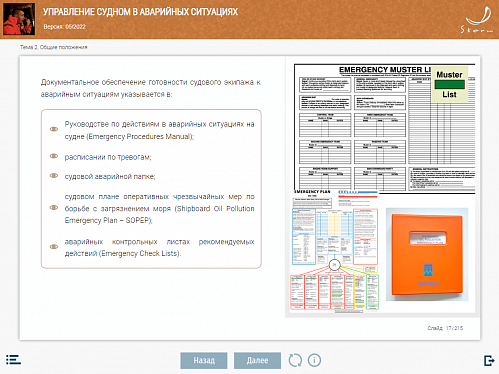
Task: Click the Emergency Muster List image
Action: coord(384,128)
